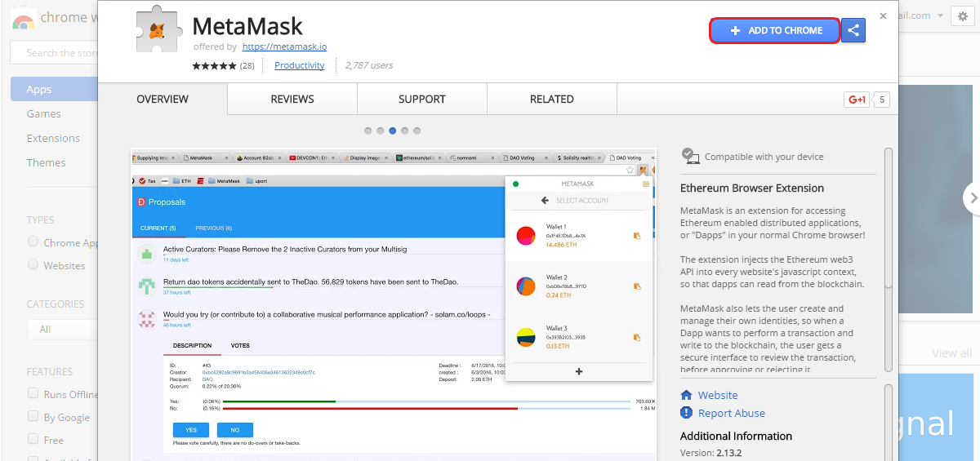Open the Productivity category link
This screenshot has height=461, width=980.
tap(299, 65)
